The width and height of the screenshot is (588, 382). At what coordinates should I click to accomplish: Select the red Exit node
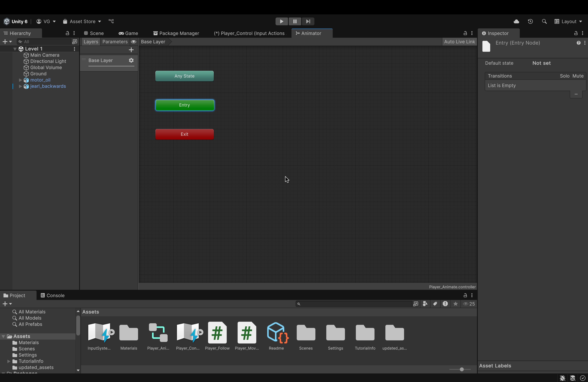[x=184, y=134]
